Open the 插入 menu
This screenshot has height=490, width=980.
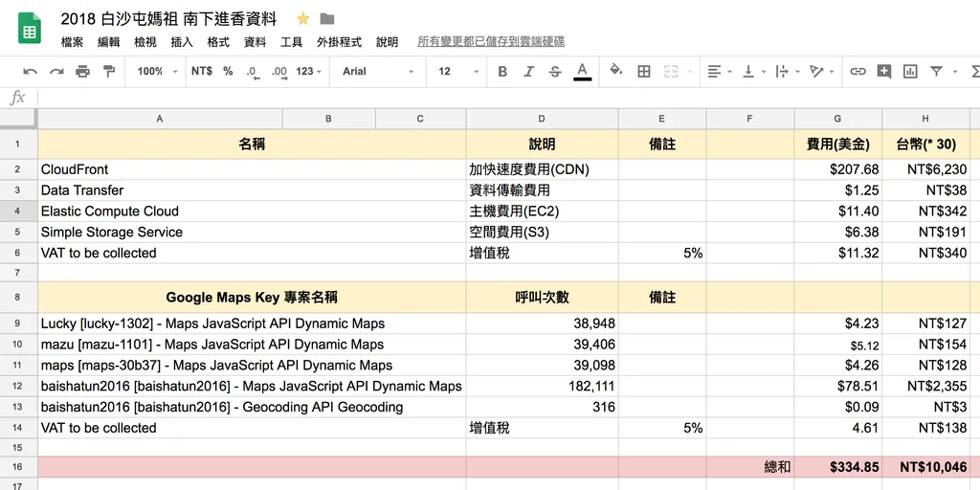[x=182, y=42]
